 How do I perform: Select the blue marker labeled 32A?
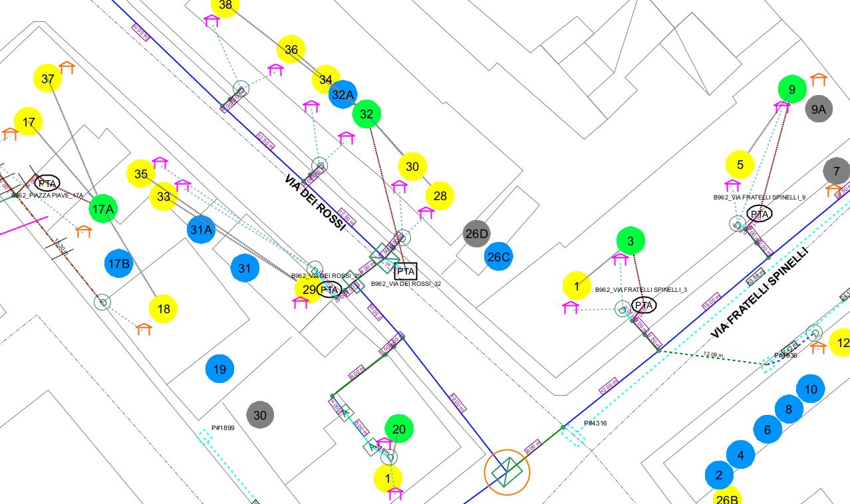tap(343, 94)
